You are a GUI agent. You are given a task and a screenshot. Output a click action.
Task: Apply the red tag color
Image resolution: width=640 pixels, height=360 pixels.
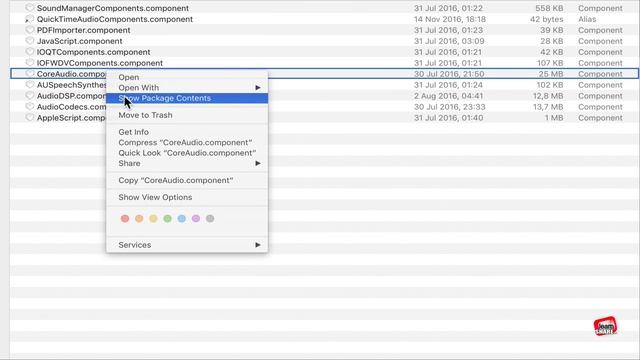coord(125,219)
